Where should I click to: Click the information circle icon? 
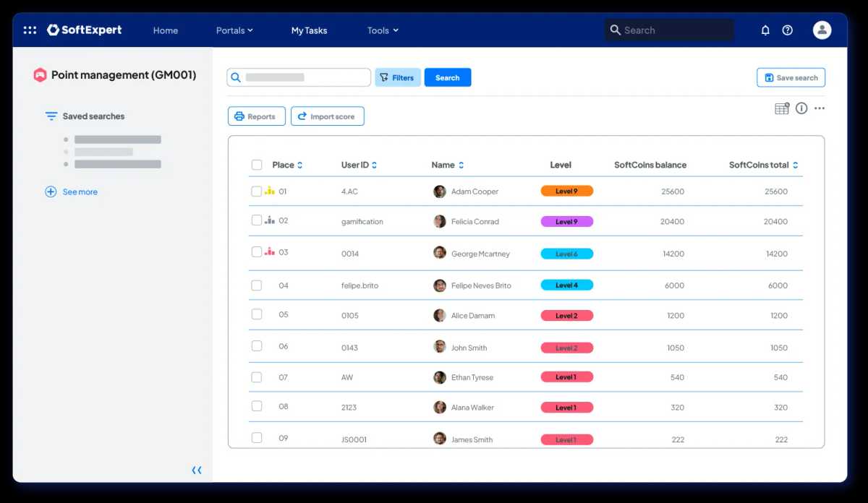click(801, 108)
